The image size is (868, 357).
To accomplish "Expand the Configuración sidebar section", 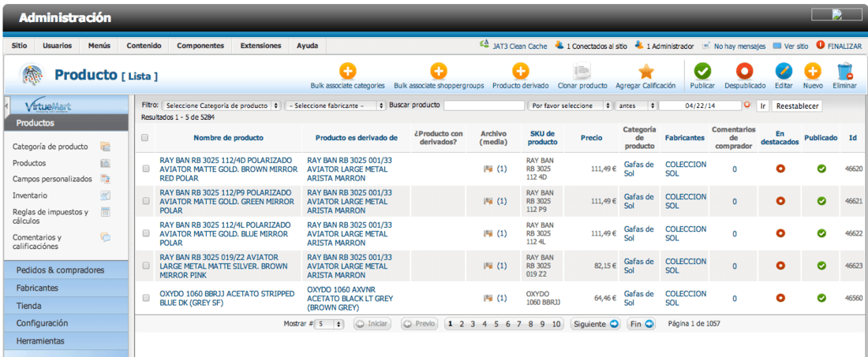I will pyautogui.click(x=65, y=323).
